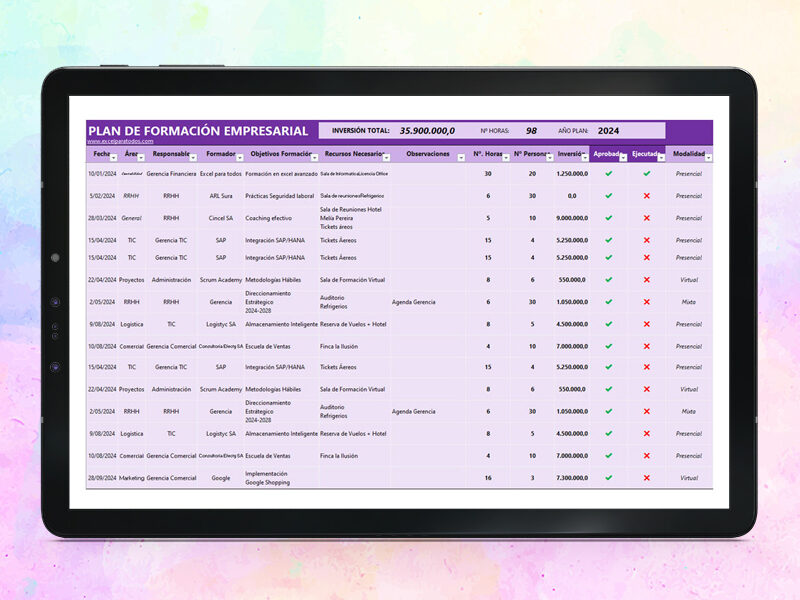Click the Aprobada check icon in the 5/02/2024 row
Viewport: 800px width, 600px height.
[x=608, y=196]
